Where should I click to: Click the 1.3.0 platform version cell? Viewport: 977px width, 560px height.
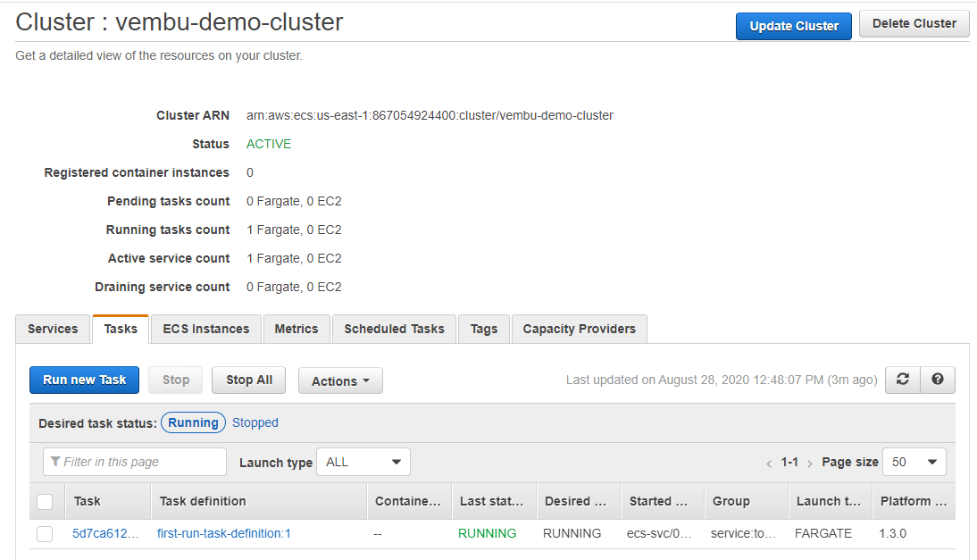coord(892,534)
